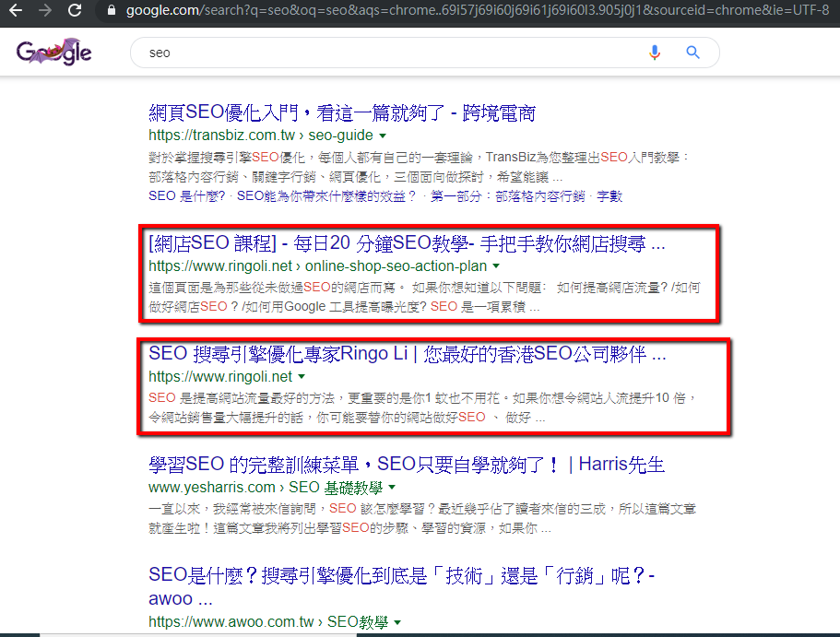Expand dropdown arrow next to transbiz.com.tw URL

pyautogui.click(x=383, y=136)
